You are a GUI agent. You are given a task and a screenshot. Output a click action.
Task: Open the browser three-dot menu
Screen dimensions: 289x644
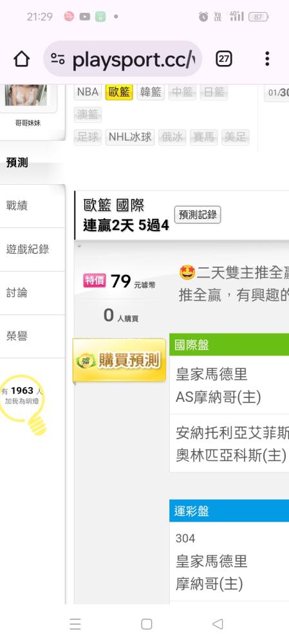click(267, 59)
